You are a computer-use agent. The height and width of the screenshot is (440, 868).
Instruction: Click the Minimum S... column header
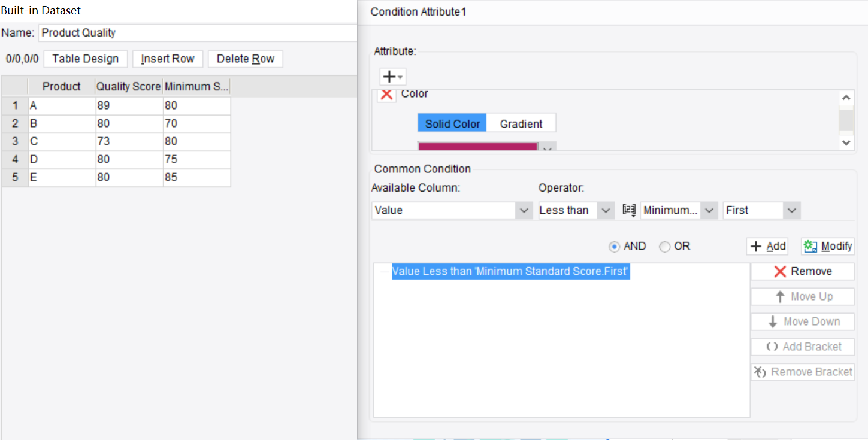pyautogui.click(x=196, y=86)
